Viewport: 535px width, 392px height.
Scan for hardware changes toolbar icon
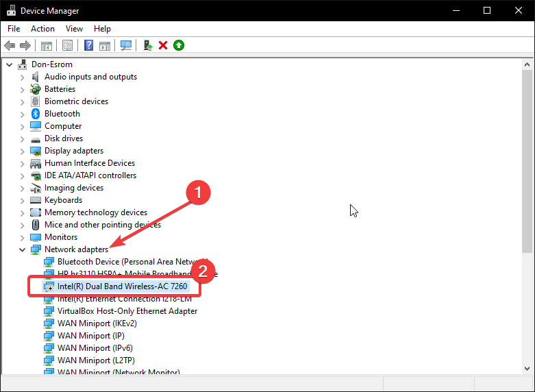[x=126, y=45]
